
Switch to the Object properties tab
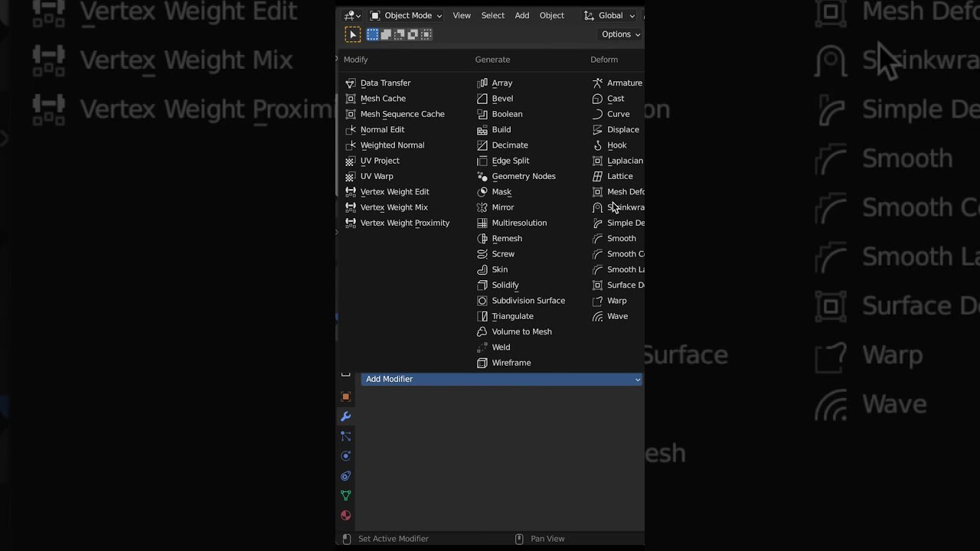coord(346,396)
